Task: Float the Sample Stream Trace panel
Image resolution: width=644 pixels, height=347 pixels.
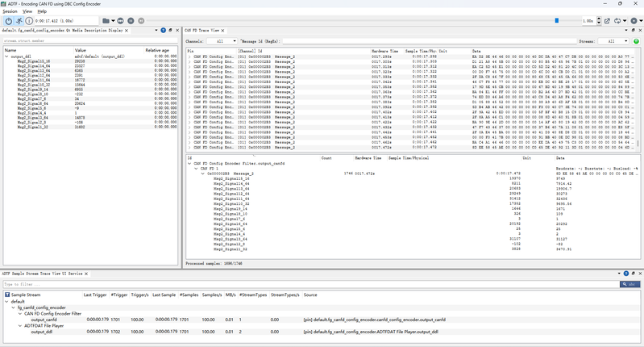Action: point(633,274)
